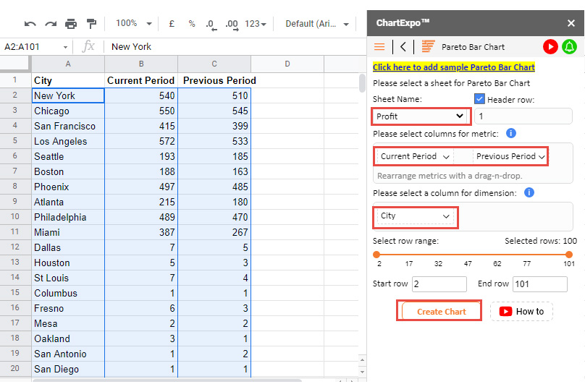
Task: Open the Current Period metric dropdown
Action: 415,156
